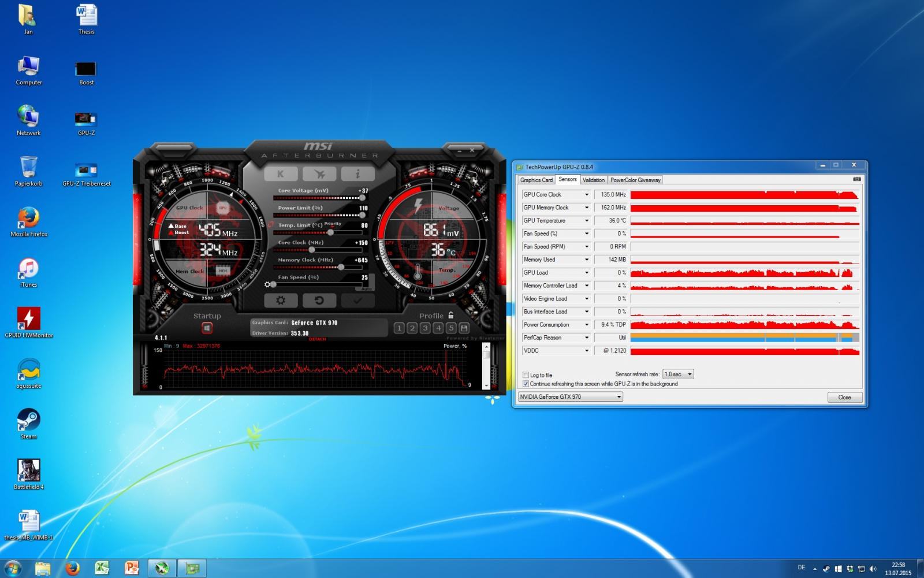Open the GPU-Z desktop shortcut
The image size is (924, 578).
click(86, 123)
